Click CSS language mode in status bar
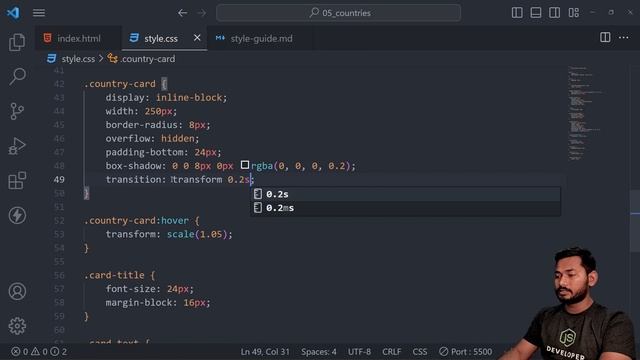The height and width of the screenshot is (360, 640). click(420, 351)
